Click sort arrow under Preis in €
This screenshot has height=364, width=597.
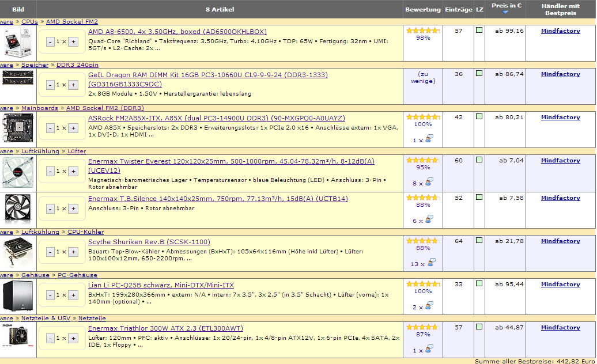coord(505,13)
